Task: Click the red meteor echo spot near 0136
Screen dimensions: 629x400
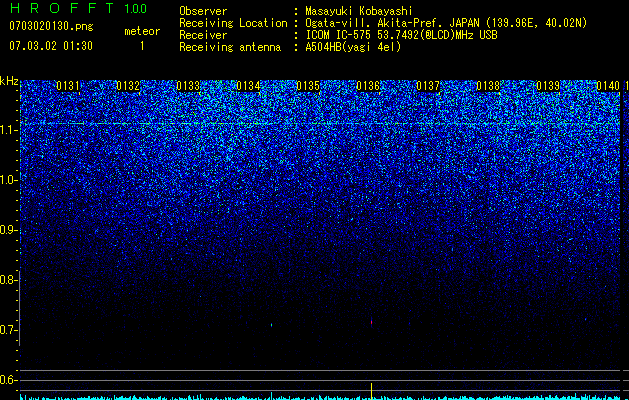Action: point(371,322)
